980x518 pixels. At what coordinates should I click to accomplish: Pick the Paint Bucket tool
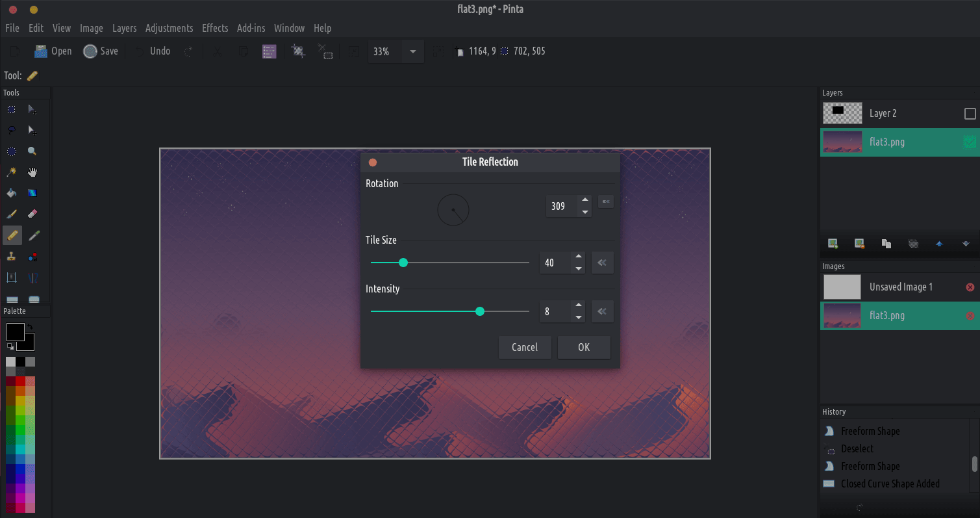tap(11, 193)
